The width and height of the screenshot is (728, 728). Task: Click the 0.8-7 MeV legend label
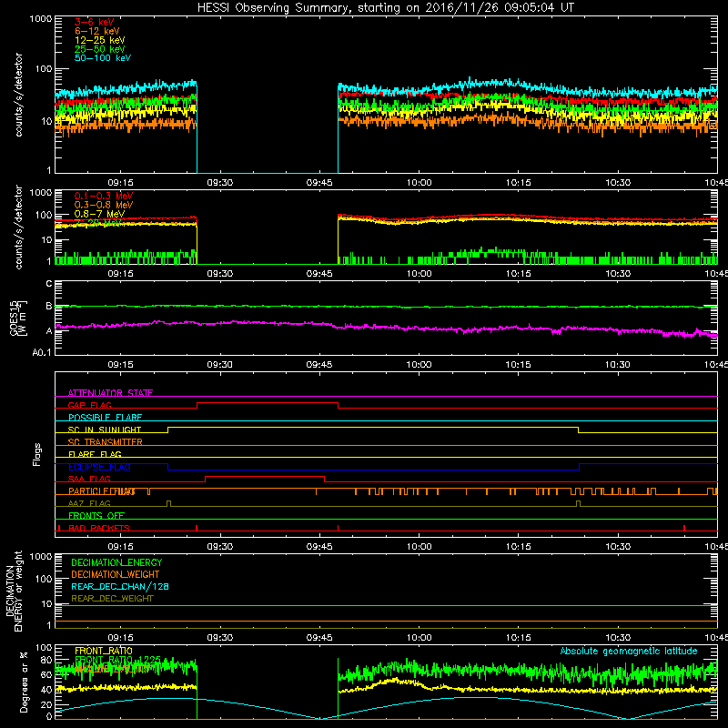[99, 214]
